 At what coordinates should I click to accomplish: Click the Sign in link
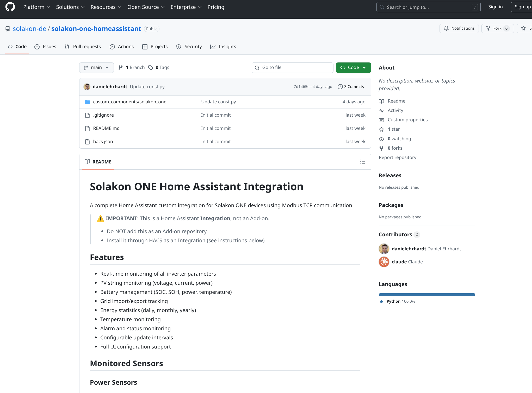pos(495,7)
